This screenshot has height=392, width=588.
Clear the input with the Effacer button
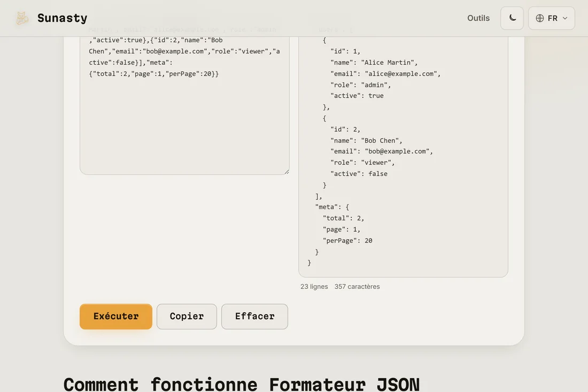(254, 316)
